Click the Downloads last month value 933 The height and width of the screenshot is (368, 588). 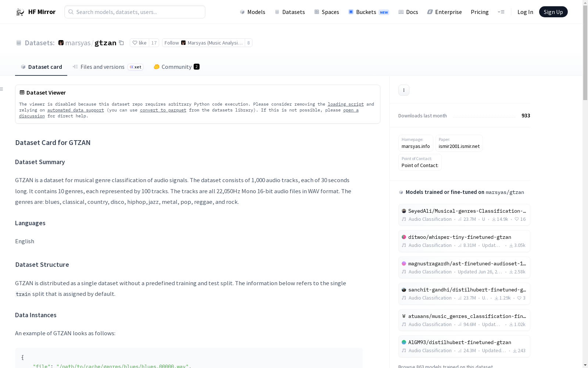click(526, 116)
